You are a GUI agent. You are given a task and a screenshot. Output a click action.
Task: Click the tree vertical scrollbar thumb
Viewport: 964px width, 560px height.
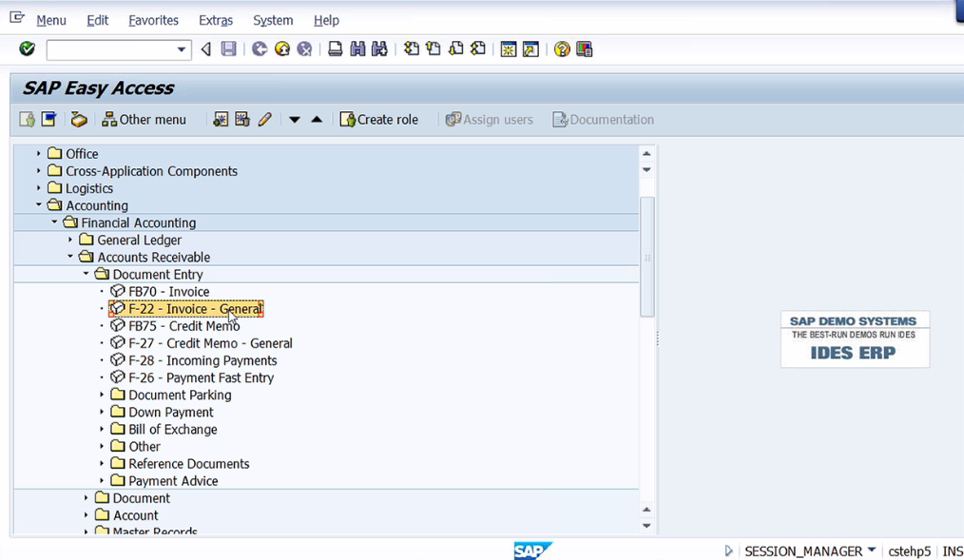[x=646, y=257]
